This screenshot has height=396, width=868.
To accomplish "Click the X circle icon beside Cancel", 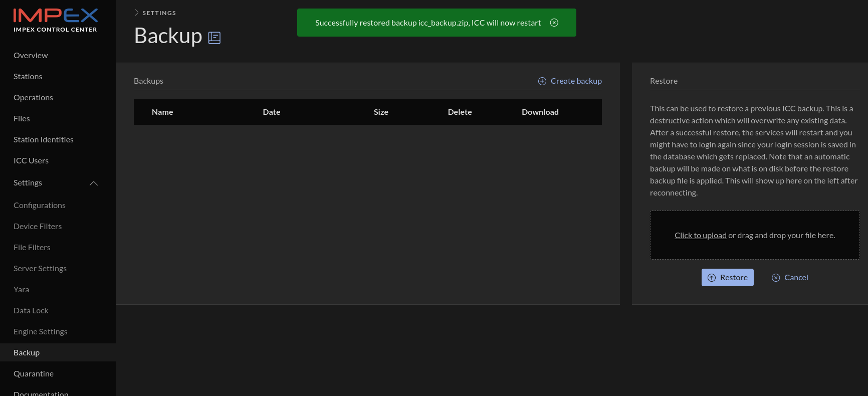I will point(776,278).
